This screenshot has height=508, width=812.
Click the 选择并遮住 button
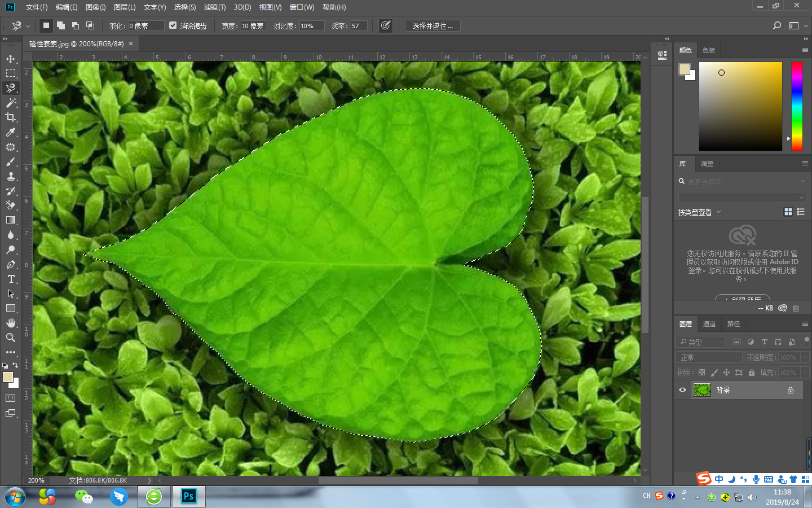(x=432, y=25)
